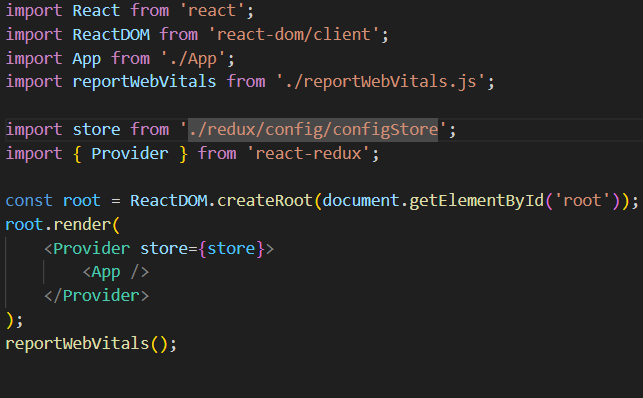Viewport: 643px width, 398px height.
Task: Click the store identifier in import store line
Action: click(x=96, y=130)
